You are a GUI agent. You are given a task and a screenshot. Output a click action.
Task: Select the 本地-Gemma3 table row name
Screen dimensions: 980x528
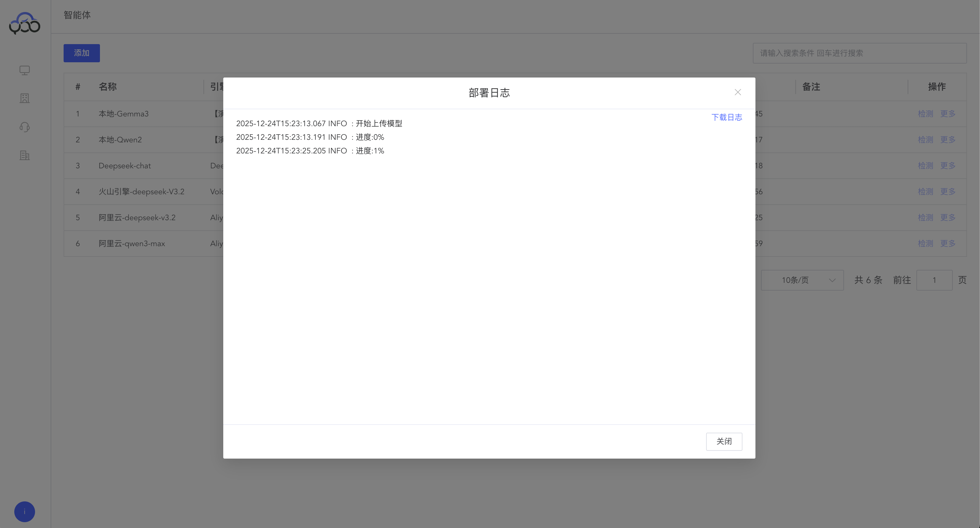pos(123,114)
